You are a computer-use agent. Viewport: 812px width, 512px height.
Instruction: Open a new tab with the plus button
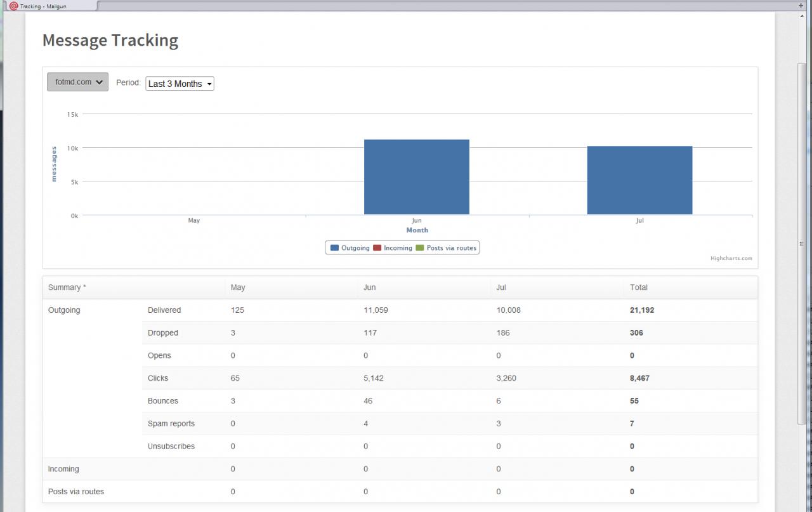pyautogui.click(x=801, y=6)
